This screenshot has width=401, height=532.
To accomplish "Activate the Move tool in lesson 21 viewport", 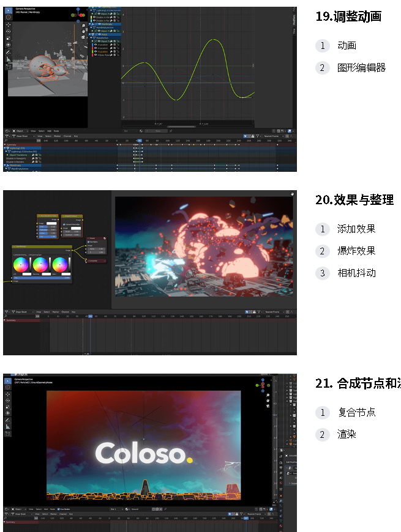I will point(8,394).
